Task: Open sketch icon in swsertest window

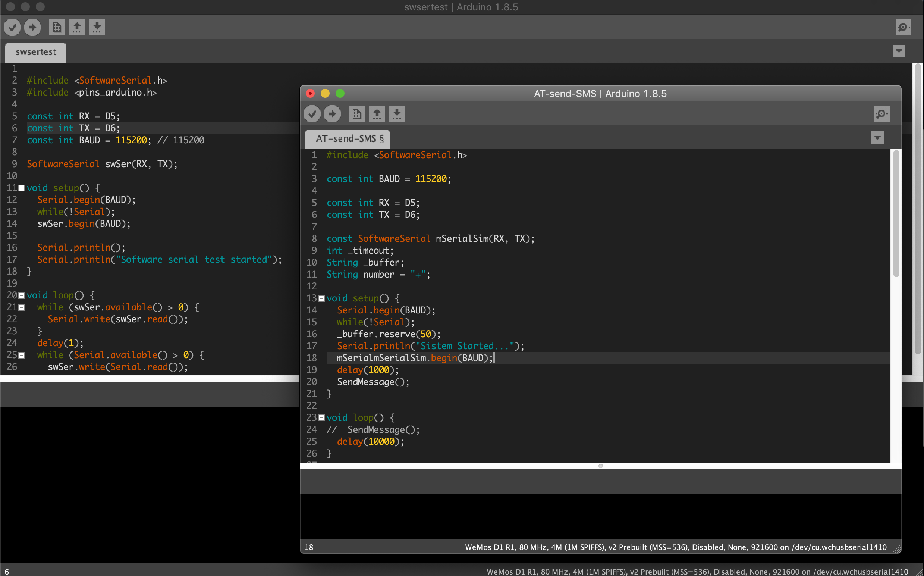Action: (77, 27)
